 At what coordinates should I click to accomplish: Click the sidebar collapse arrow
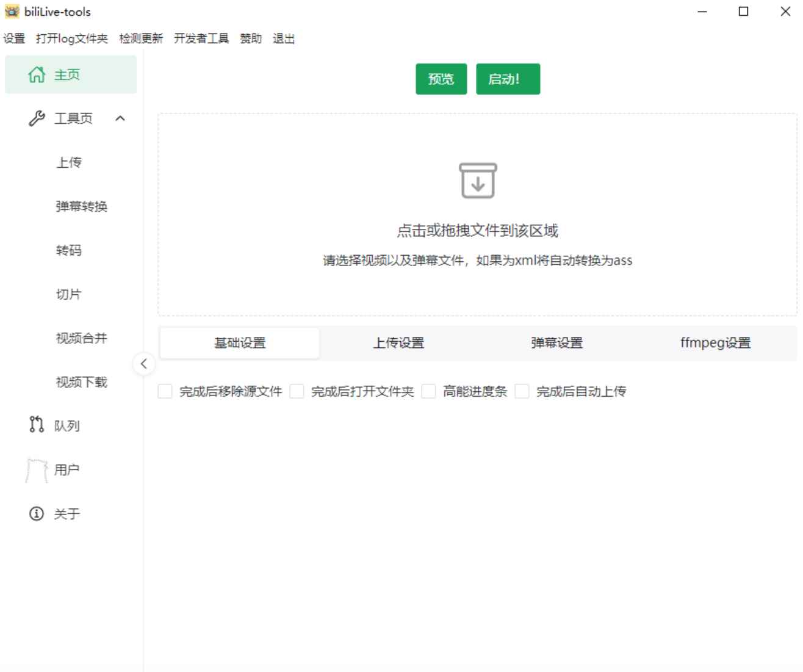click(143, 364)
